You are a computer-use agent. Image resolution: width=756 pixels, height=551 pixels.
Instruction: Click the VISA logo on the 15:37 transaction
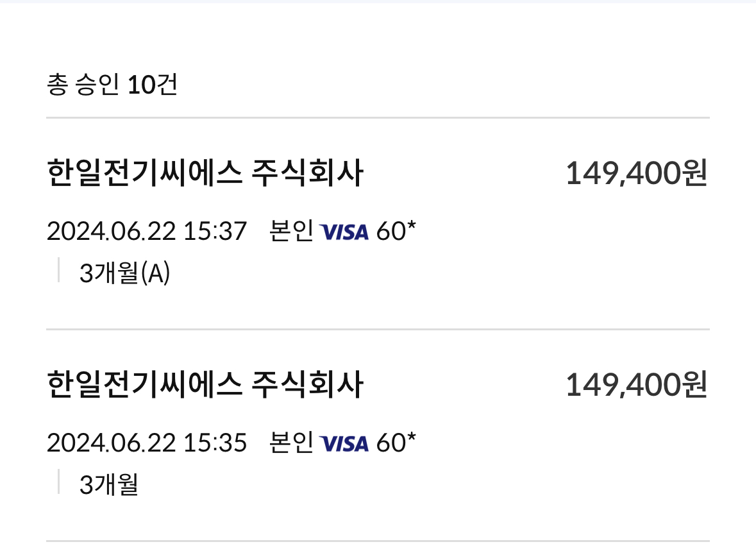(x=344, y=233)
